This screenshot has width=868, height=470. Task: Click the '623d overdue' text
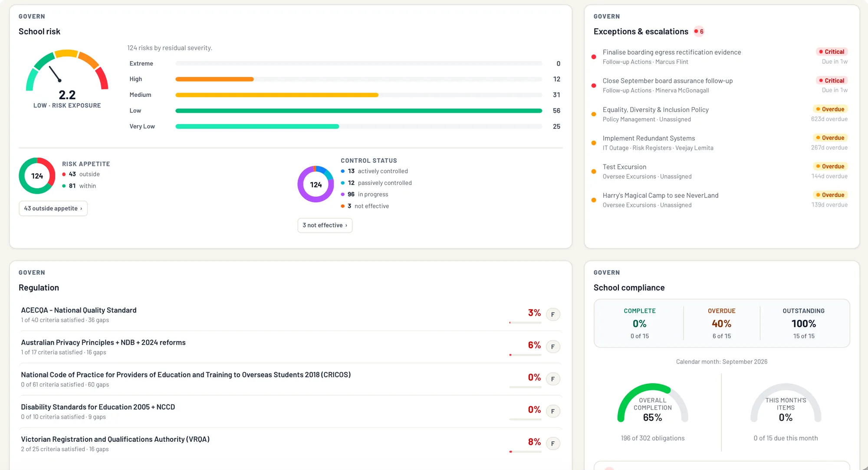point(829,119)
